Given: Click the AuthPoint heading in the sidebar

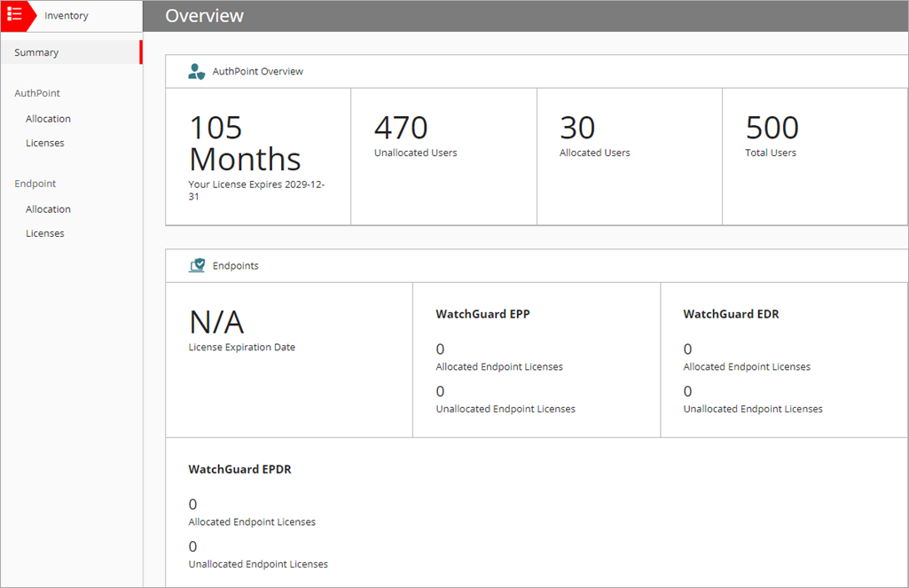Looking at the screenshot, I should pos(37,93).
